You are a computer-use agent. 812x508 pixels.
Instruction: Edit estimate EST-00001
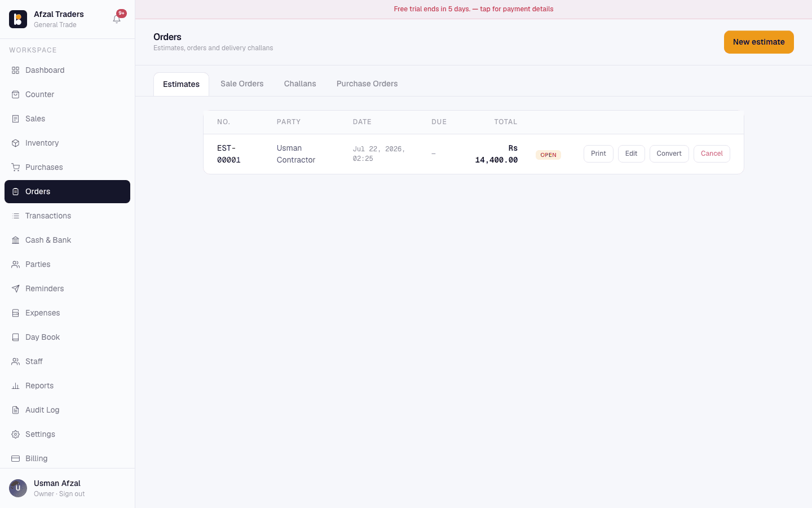click(x=631, y=154)
